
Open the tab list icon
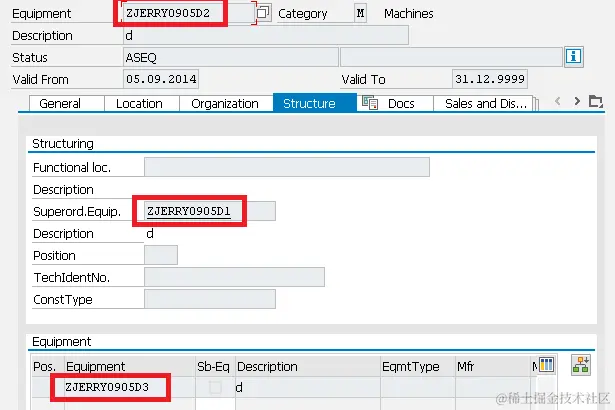tap(596, 102)
